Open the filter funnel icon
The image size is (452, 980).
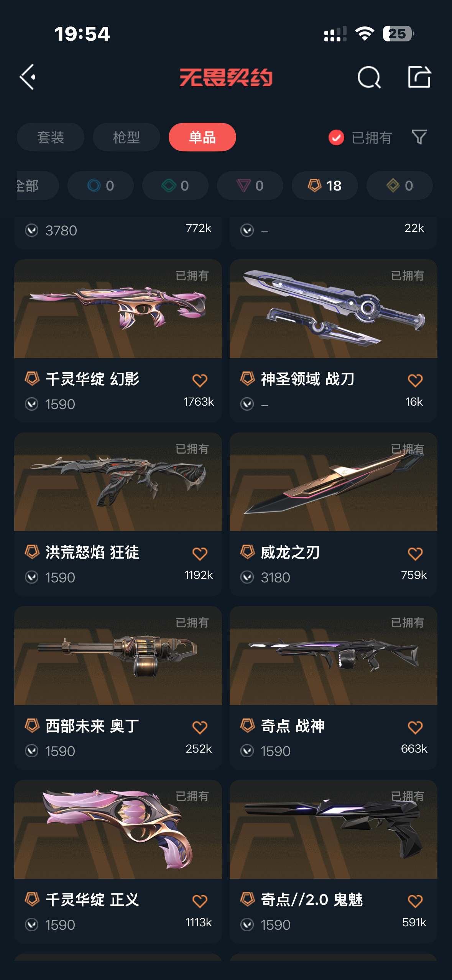coord(419,137)
